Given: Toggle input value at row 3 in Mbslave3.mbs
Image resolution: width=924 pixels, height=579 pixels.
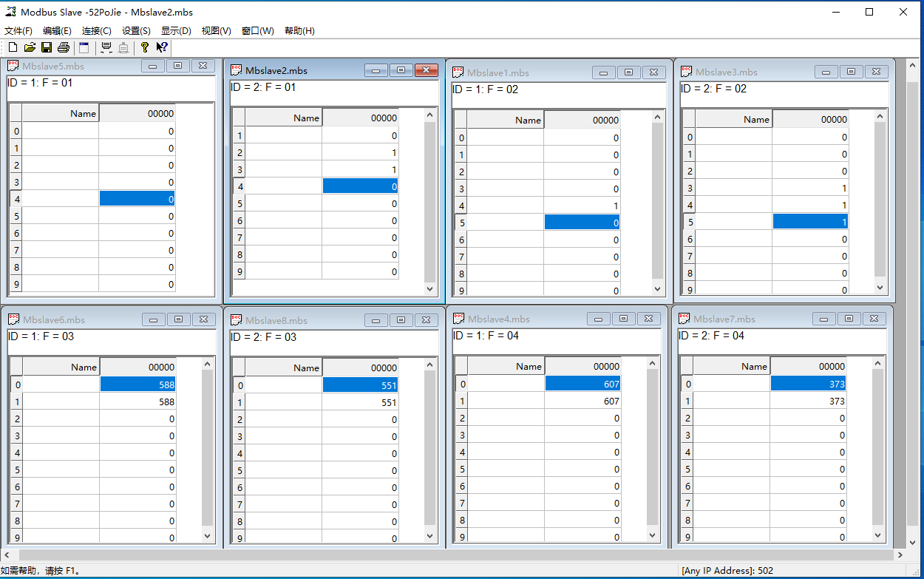Looking at the screenshot, I should [809, 189].
